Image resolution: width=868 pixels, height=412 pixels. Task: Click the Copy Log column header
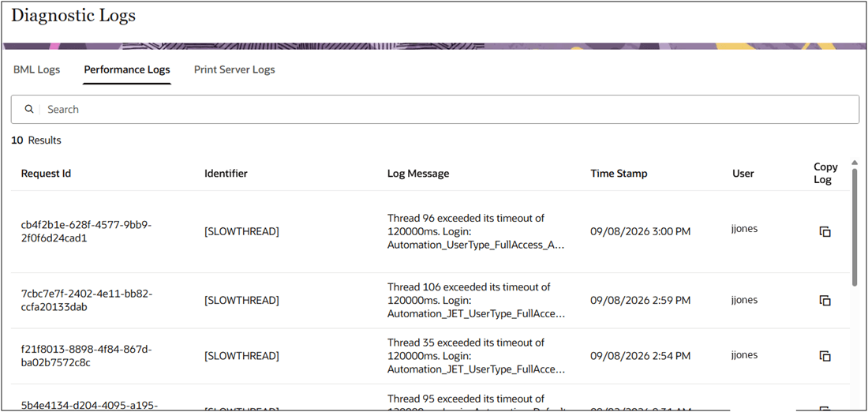(x=825, y=174)
